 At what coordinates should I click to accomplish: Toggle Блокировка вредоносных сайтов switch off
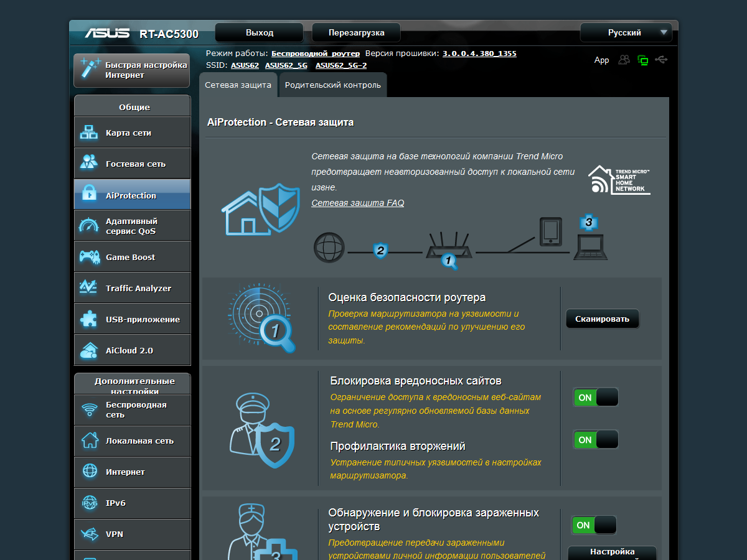596,397
